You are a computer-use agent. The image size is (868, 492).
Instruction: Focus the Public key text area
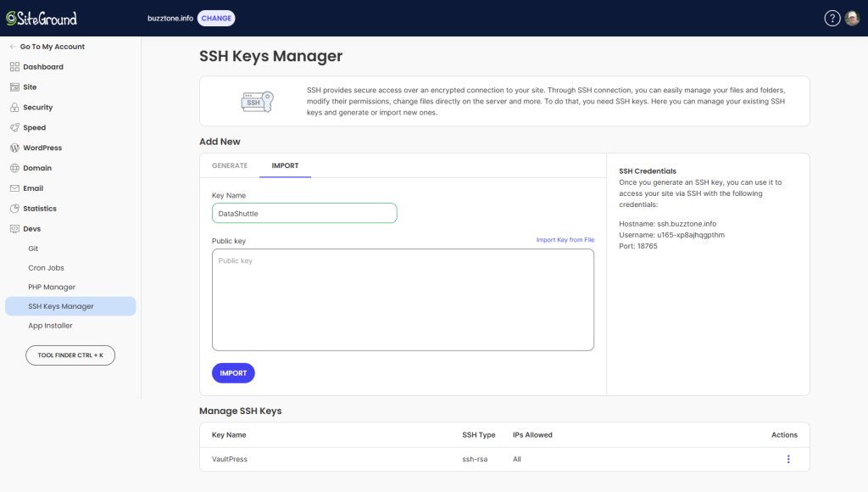pos(403,299)
